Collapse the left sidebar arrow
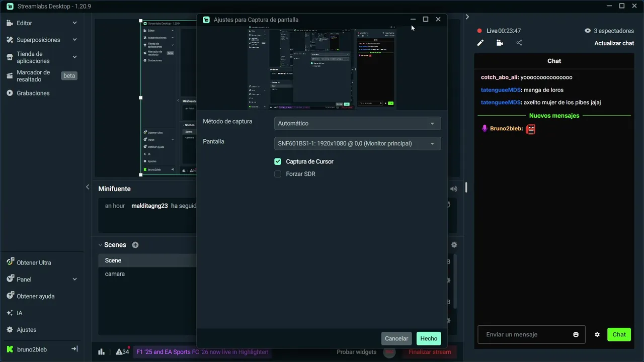644x362 pixels. [x=88, y=187]
